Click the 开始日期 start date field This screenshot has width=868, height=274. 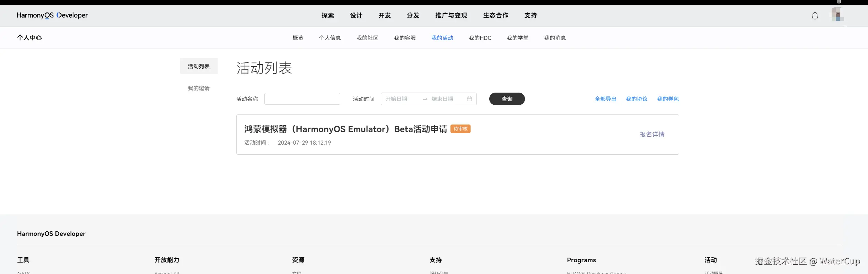402,99
